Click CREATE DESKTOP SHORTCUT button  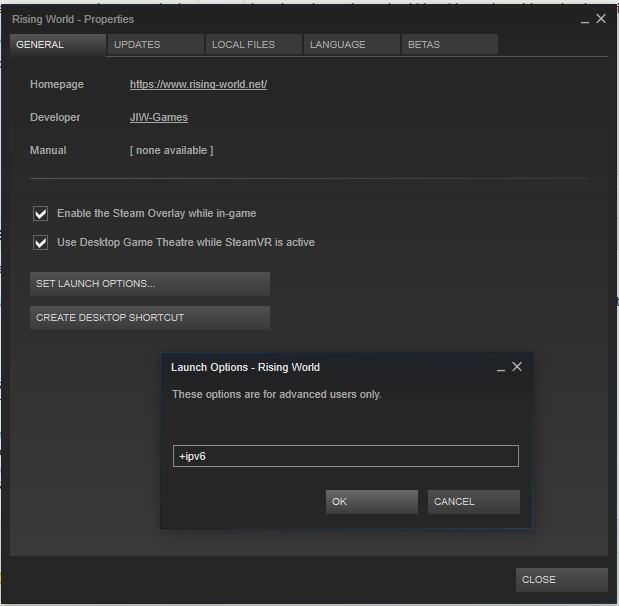[150, 318]
